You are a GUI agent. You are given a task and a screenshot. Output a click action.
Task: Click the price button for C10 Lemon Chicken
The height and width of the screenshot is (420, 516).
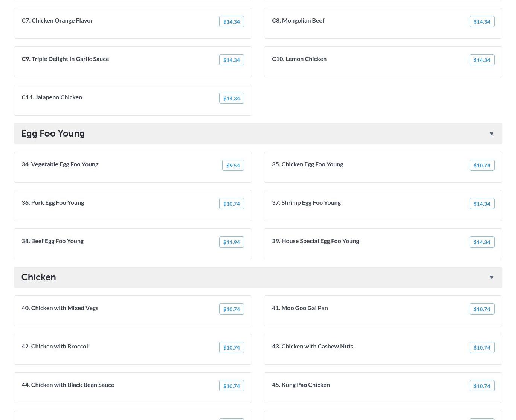click(x=482, y=60)
